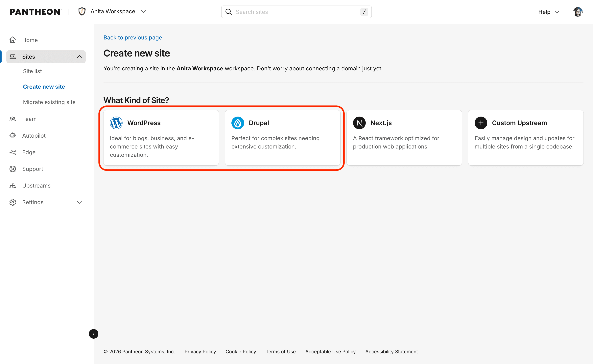
Task: Collapse the sidebar with the arrow button
Action: [x=94, y=334]
